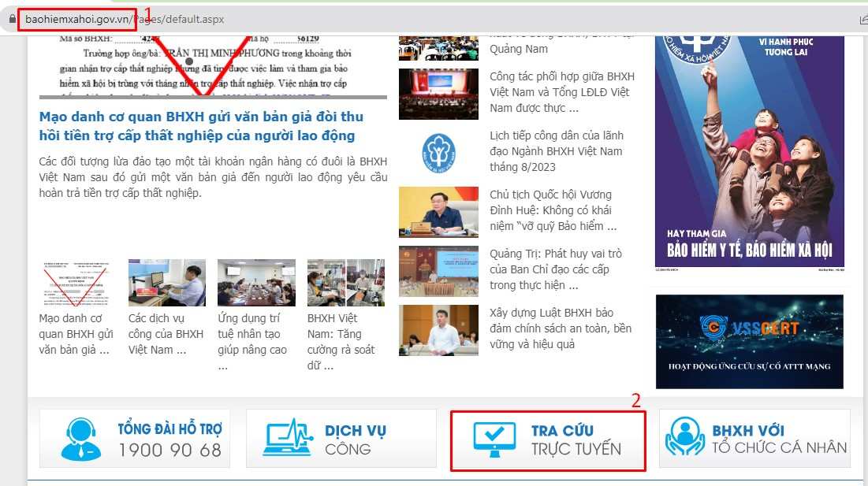
Task: Click the baohiemxahoi.gov.vn address bar URL
Action: (125, 20)
